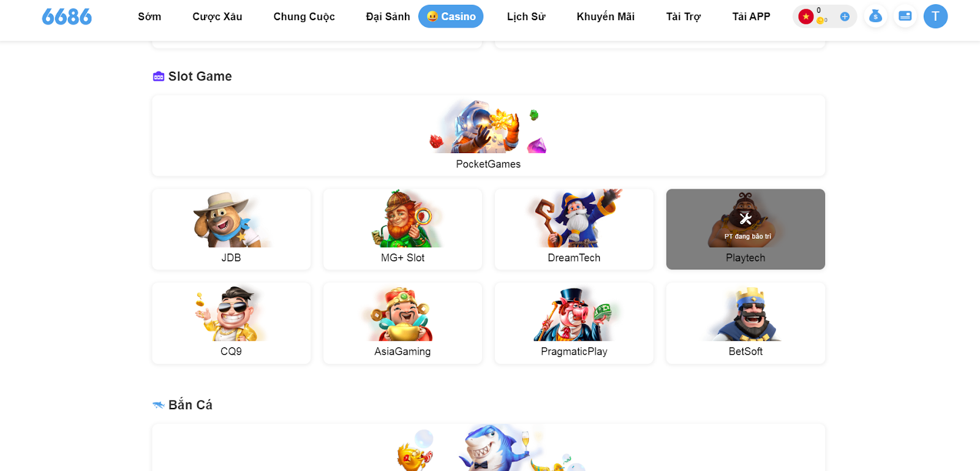This screenshot has width=980, height=471.
Task: Open the card wallet icon
Action: point(905,17)
